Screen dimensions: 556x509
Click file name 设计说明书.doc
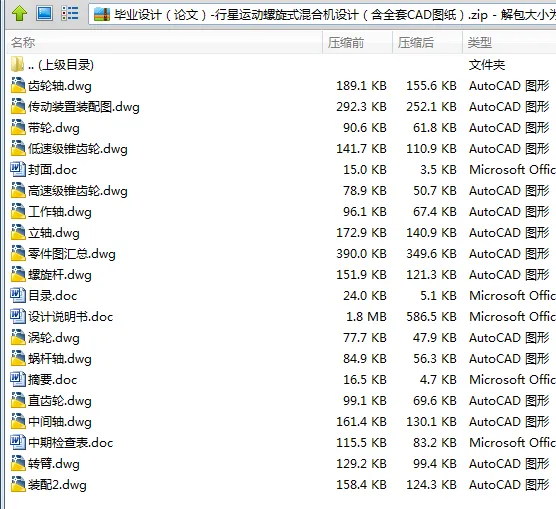tap(71, 317)
